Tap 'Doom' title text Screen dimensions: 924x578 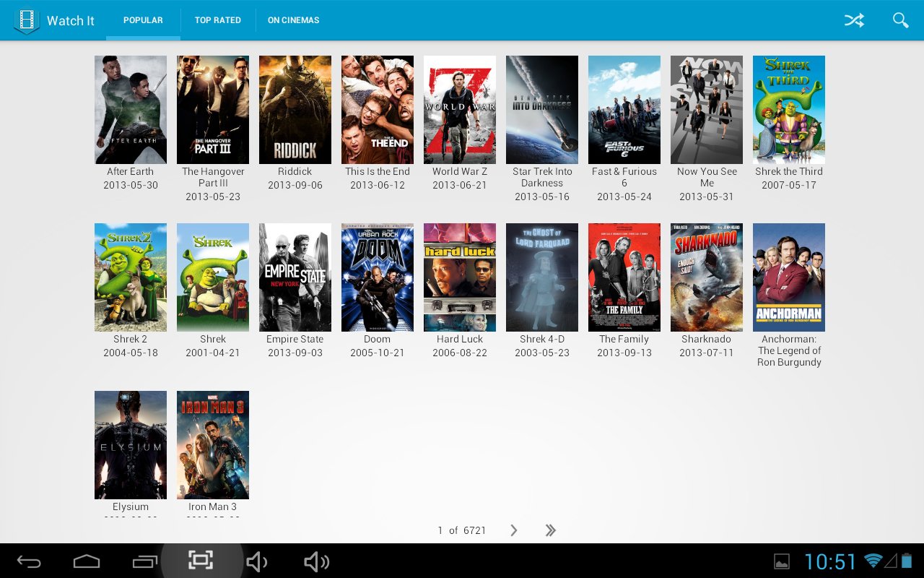pyautogui.click(x=378, y=339)
